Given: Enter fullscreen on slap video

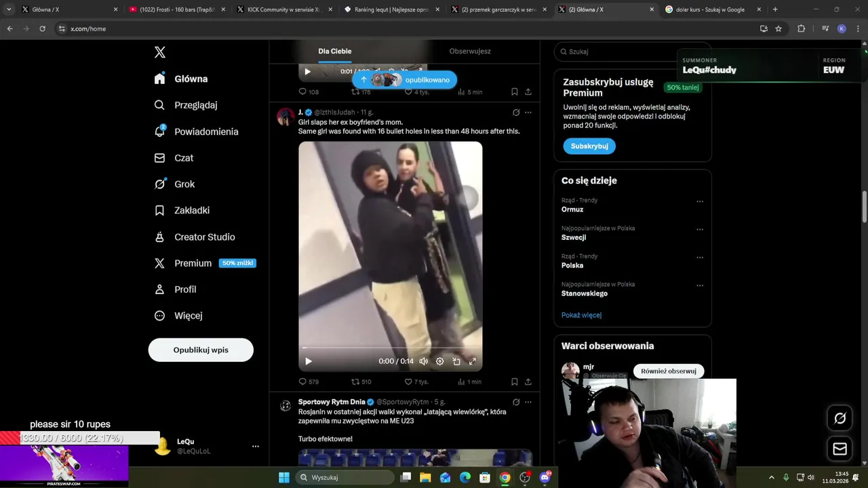Looking at the screenshot, I should click(473, 361).
